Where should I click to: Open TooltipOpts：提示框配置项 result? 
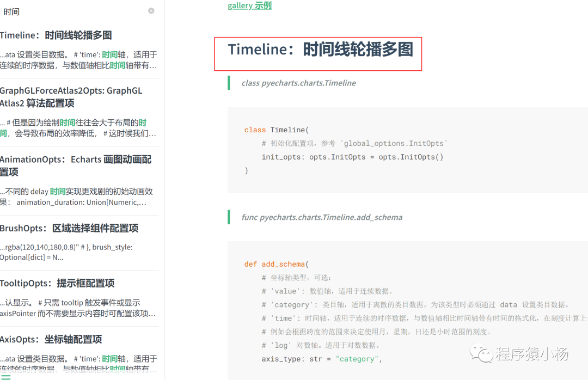coord(57,283)
